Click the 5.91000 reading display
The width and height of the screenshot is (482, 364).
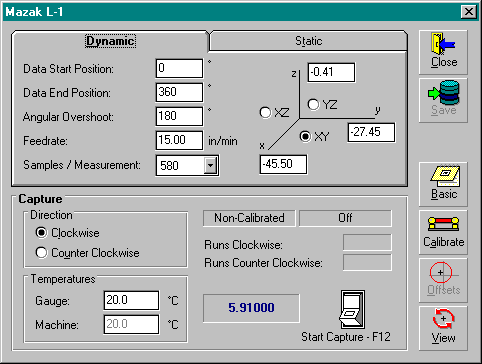coord(251,308)
